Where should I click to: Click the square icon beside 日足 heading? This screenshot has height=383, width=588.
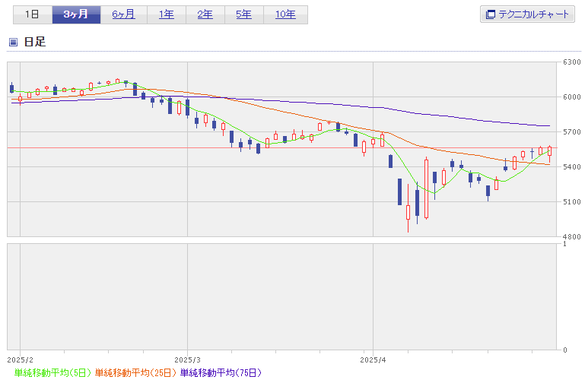click(13, 42)
